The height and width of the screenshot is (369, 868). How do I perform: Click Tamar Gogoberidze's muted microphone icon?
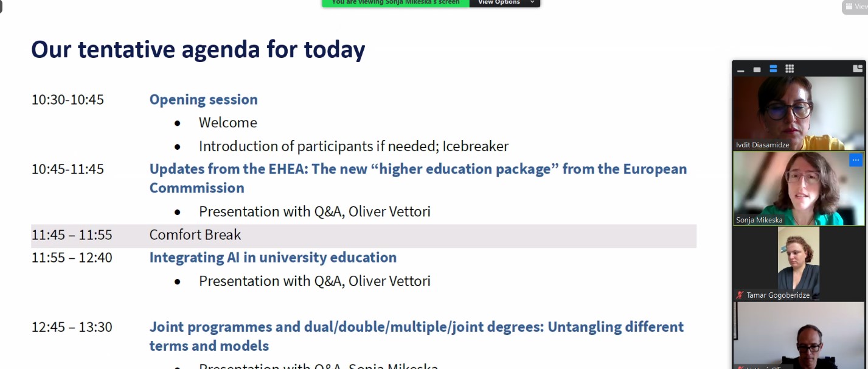click(740, 295)
